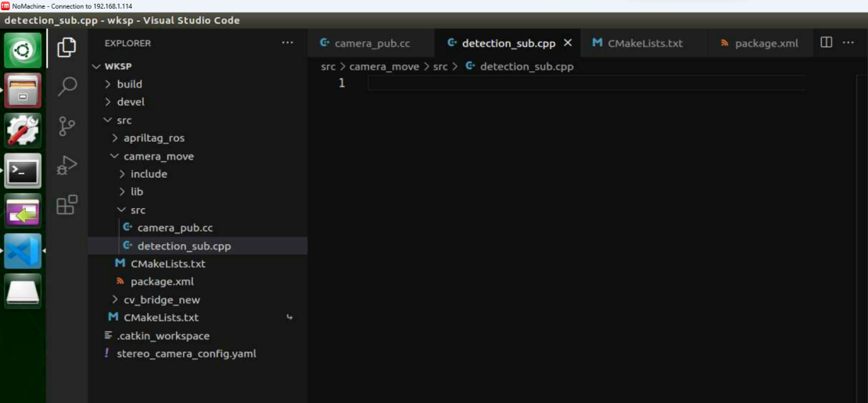Collapse the top-level src folder
This screenshot has height=403, width=868.
[197, 121]
